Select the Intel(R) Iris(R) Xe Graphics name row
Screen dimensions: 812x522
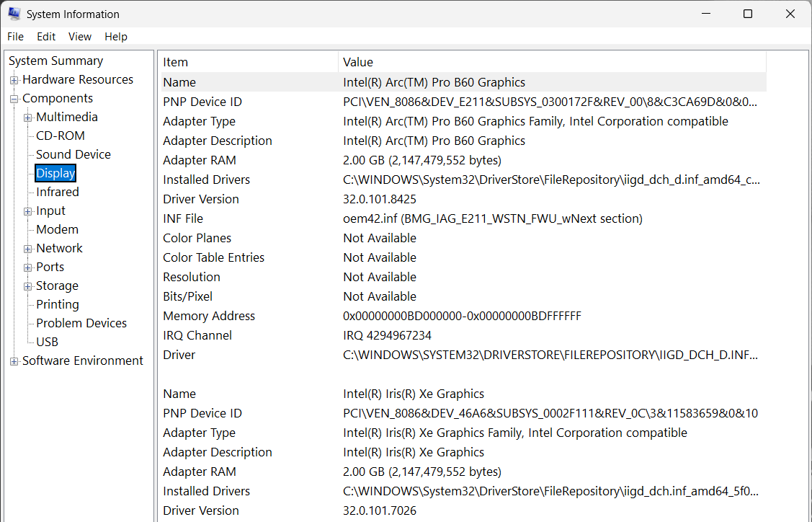[463, 394]
